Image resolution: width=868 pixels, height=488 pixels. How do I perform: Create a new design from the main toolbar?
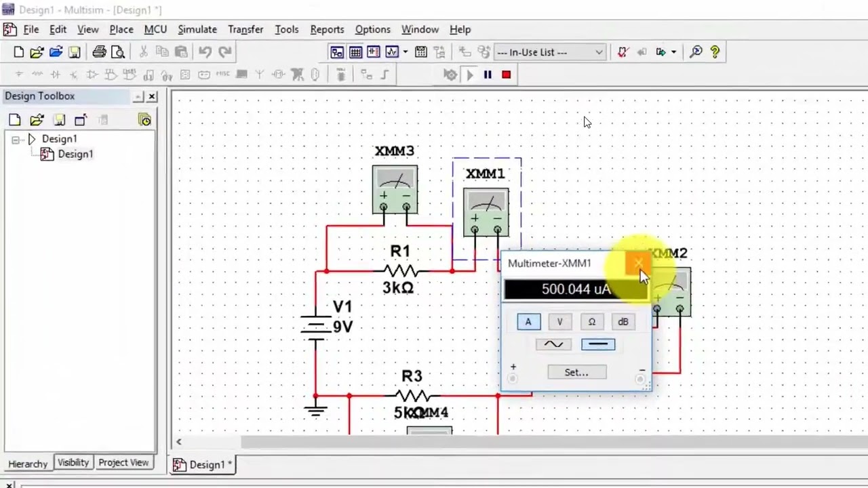19,52
